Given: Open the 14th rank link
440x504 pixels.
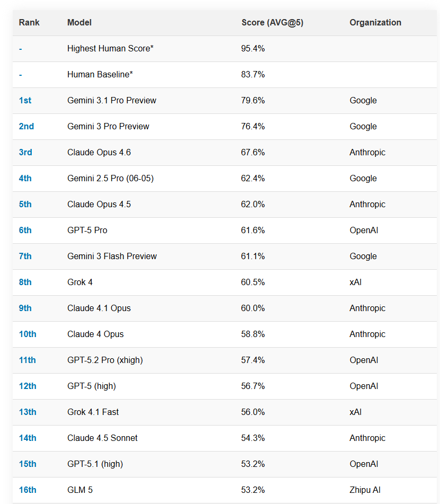Looking at the screenshot, I should 28,438.
